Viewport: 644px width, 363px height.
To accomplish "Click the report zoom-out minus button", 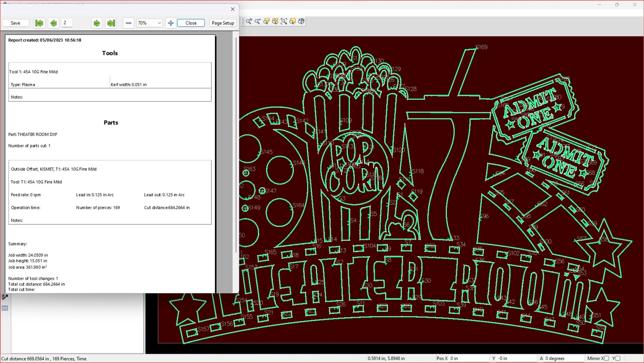I will pyautogui.click(x=128, y=23).
